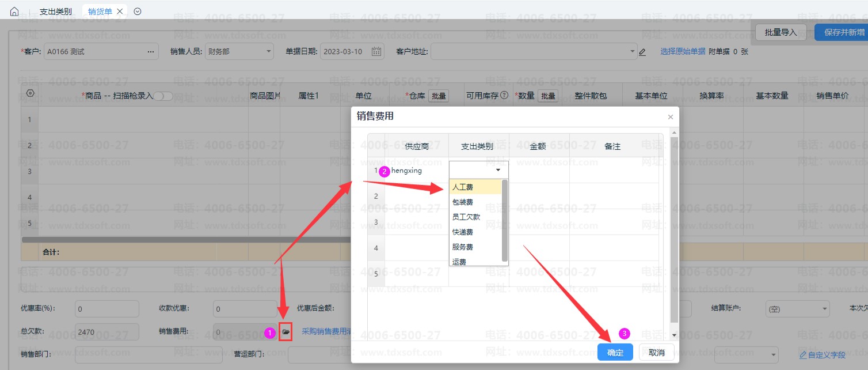
Task: Open table column settings gear icon
Action: click(x=31, y=94)
